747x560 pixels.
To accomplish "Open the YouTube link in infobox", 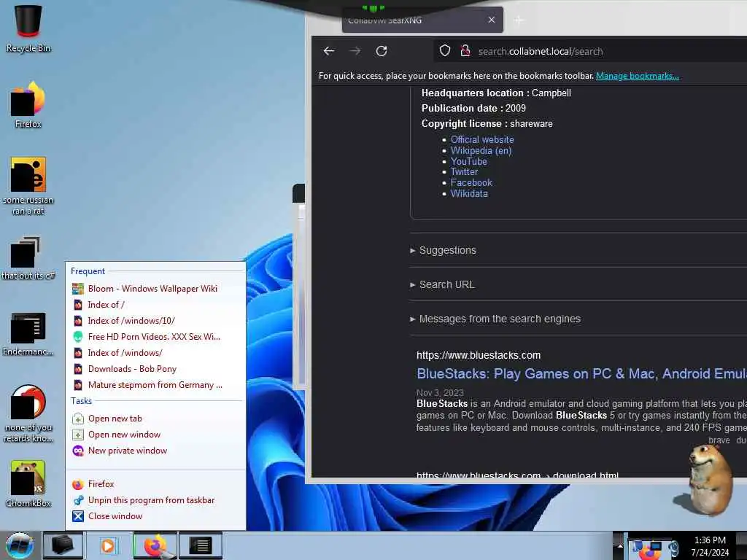I will [469, 161].
